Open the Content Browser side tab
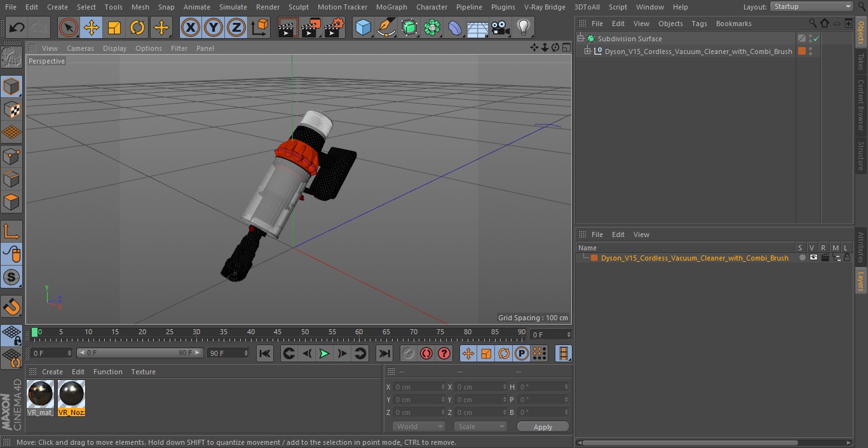This screenshot has width=868, height=448. pos(861,105)
